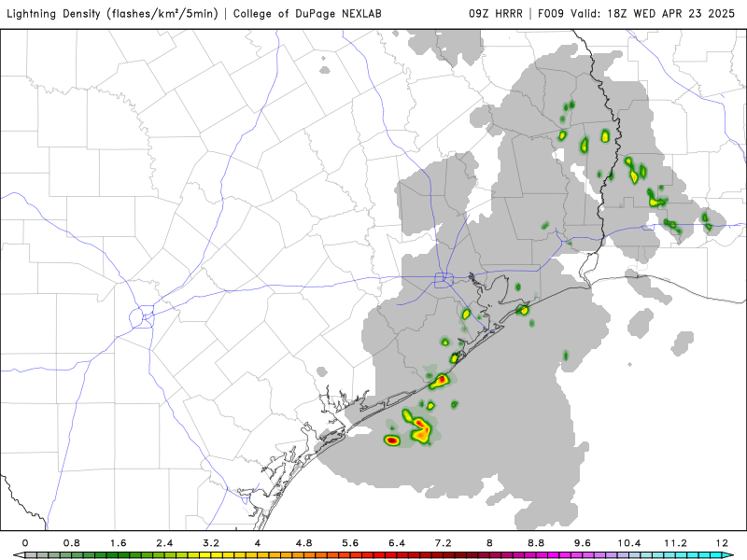Click the "09Z HRRR" model run text
The height and width of the screenshot is (560, 747).
pyautogui.click(x=496, y=14)
